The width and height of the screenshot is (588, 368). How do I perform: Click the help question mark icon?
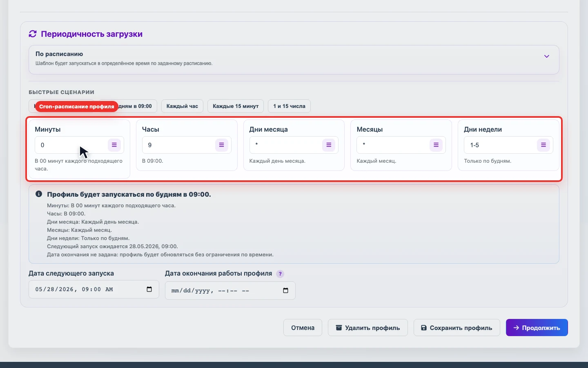click(x=280, y=274)
